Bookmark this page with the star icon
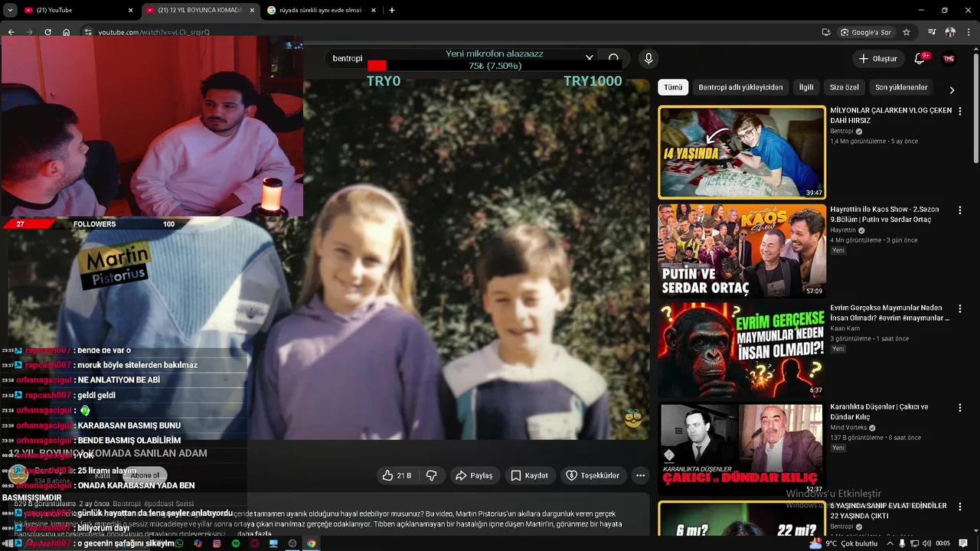The width and height of the screenshot is (980, 551). [906, 32]
